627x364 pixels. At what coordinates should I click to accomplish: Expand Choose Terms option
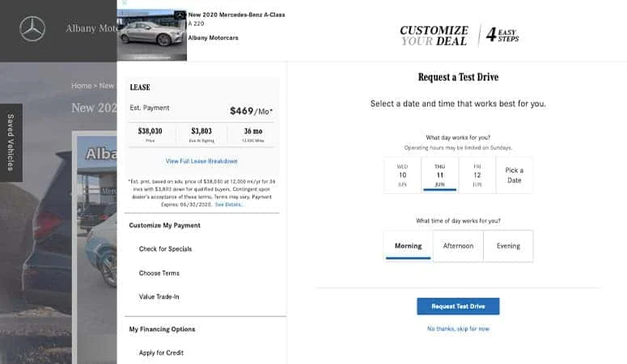[x=159, y=273]
